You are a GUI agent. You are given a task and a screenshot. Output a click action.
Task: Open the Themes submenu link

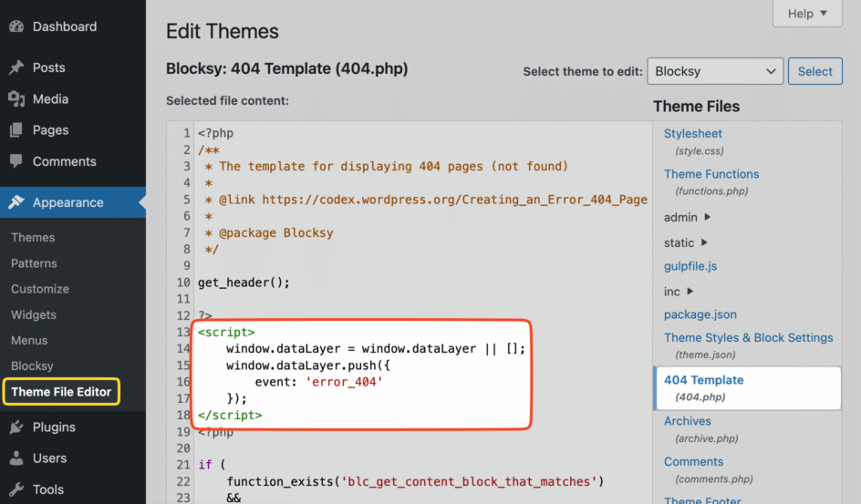(33, 238)
